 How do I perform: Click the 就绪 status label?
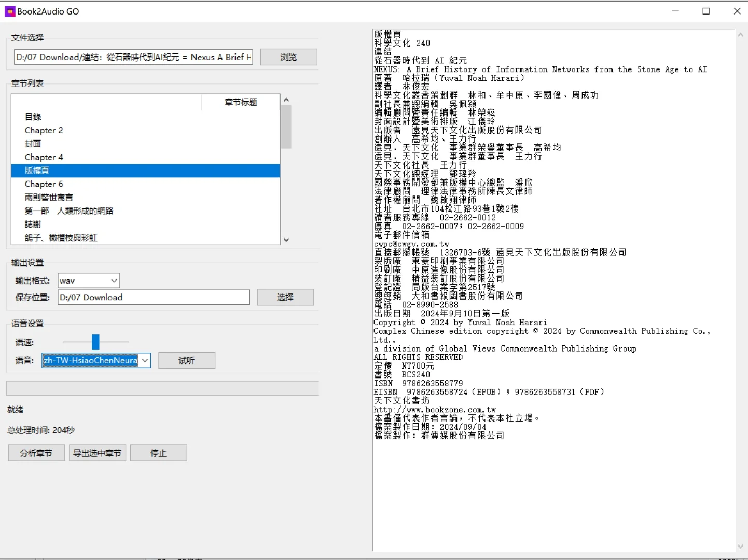point(16,410)
